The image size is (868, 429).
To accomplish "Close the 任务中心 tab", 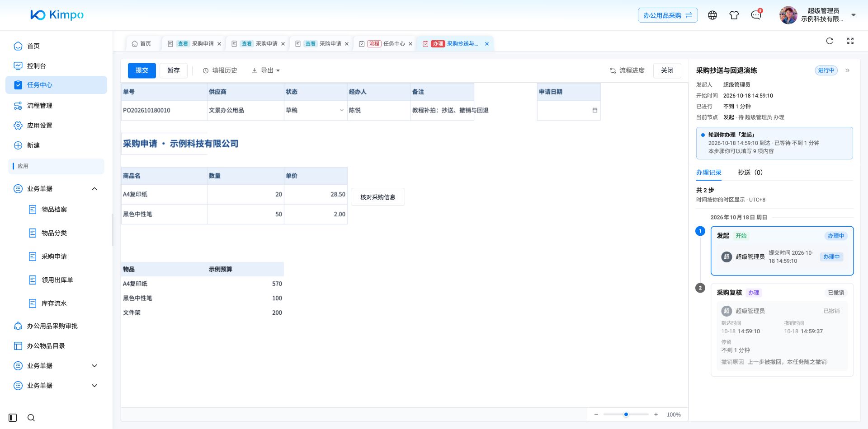I will 410,44.
